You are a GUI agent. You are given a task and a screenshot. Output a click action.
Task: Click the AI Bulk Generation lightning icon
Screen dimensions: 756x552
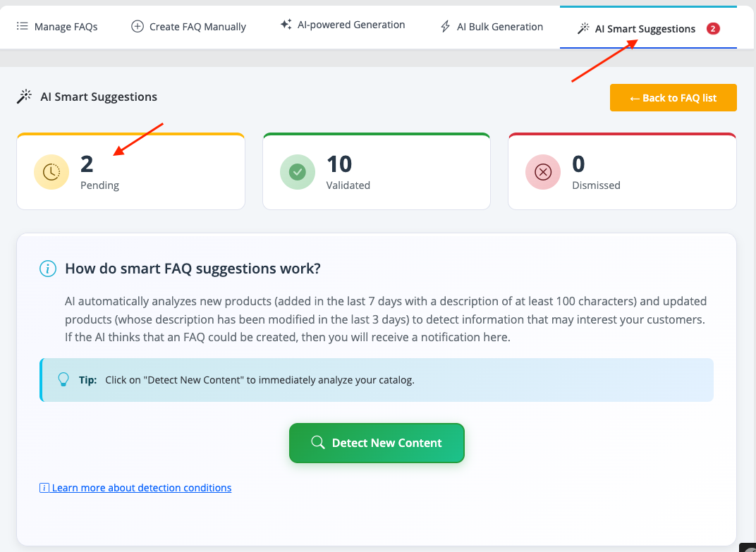[x=445, y=27]
